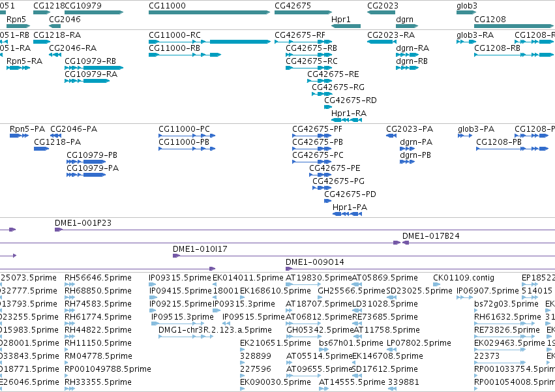555x392 pixels.
Task: Select protein CG42675-PE
Action: 321,175
